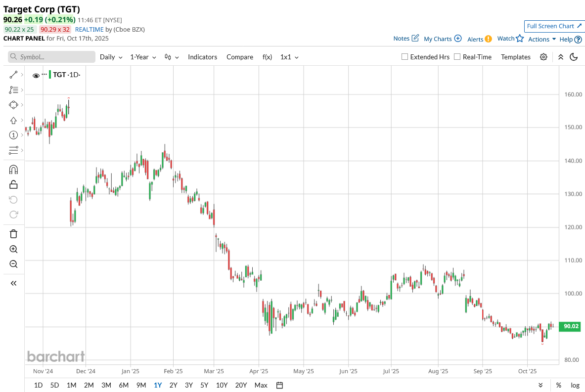Enable the Extended Hrs checkbox
585x392 pixels.
coord(405,57)
